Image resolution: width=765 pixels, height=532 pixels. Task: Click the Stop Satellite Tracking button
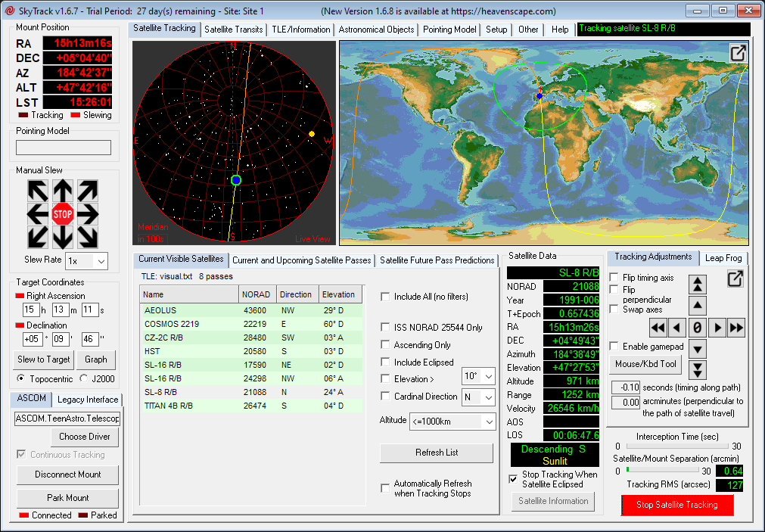click(x=676, y=505)
